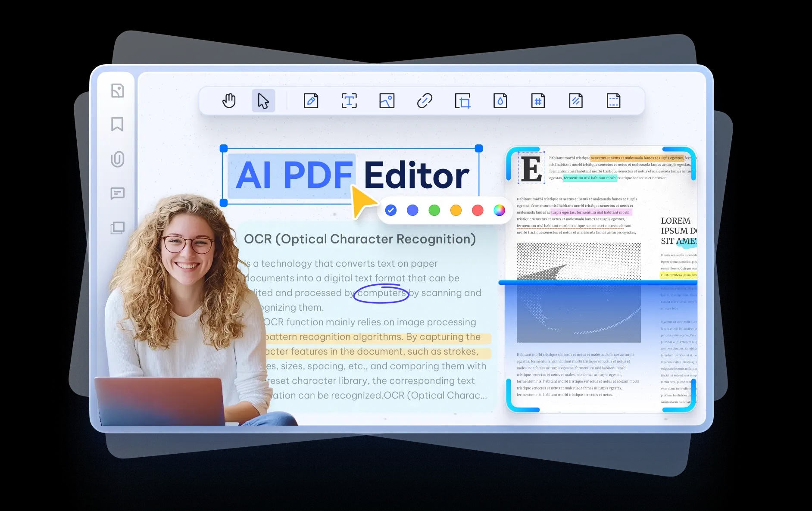
Task: Click the Header and footer icon
Action: click(x=613, y=101)
